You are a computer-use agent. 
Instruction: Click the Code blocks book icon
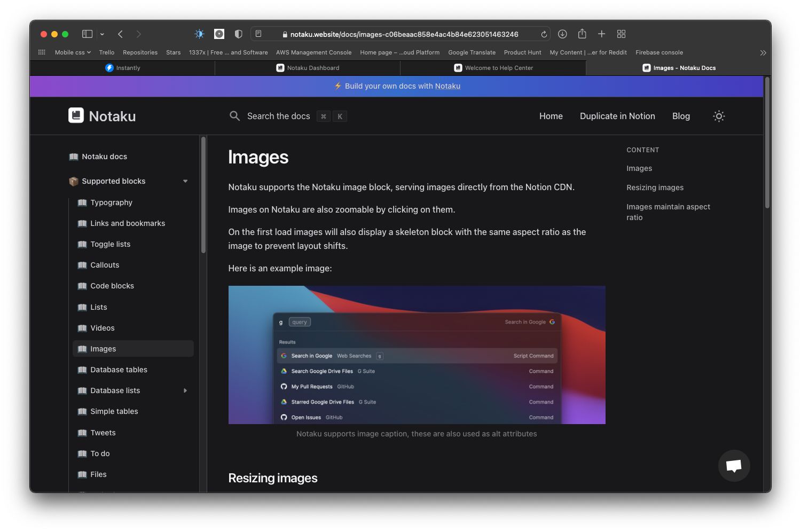coord(82,286)
